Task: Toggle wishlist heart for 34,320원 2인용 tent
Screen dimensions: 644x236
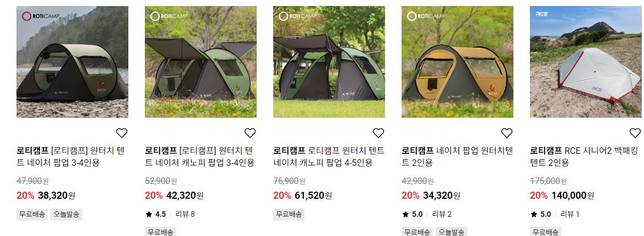Action: [x=507, y=133]
